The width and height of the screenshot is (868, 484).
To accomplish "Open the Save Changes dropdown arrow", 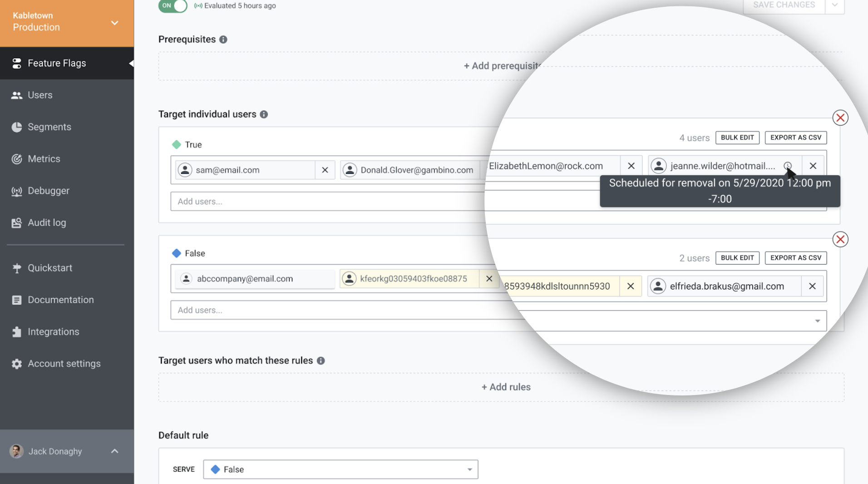I will [x=835, y=5].
